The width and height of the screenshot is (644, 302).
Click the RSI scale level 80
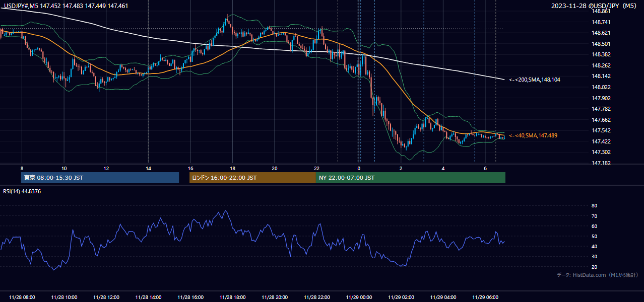tap(594, 206)
